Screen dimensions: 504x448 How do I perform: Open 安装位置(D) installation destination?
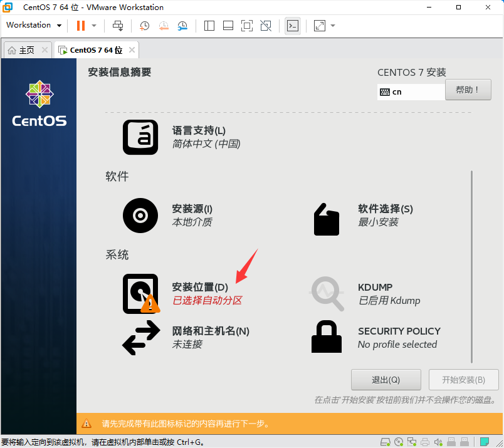(182, 293)
